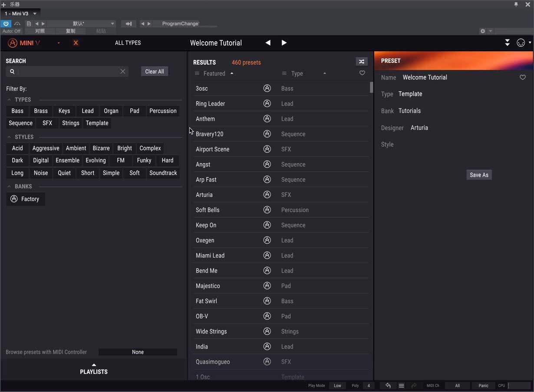Click the Arturia icon beside Ring Leader
The height and width of the screenshot is (392, 534).
coord(267,103)
